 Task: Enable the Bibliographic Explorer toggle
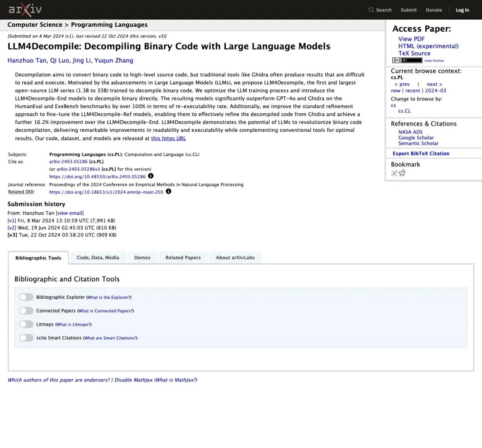26,297
